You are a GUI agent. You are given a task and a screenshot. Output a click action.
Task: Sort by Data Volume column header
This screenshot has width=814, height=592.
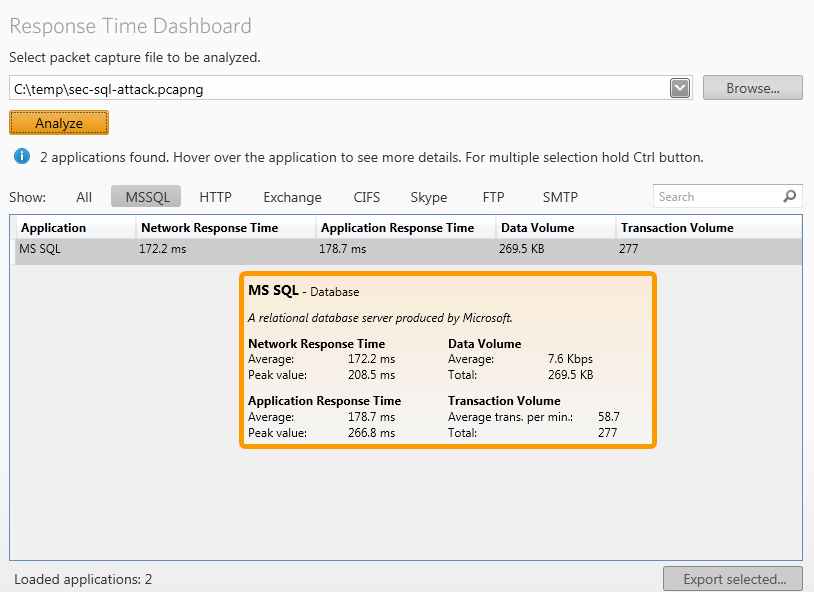coord(555,227)
